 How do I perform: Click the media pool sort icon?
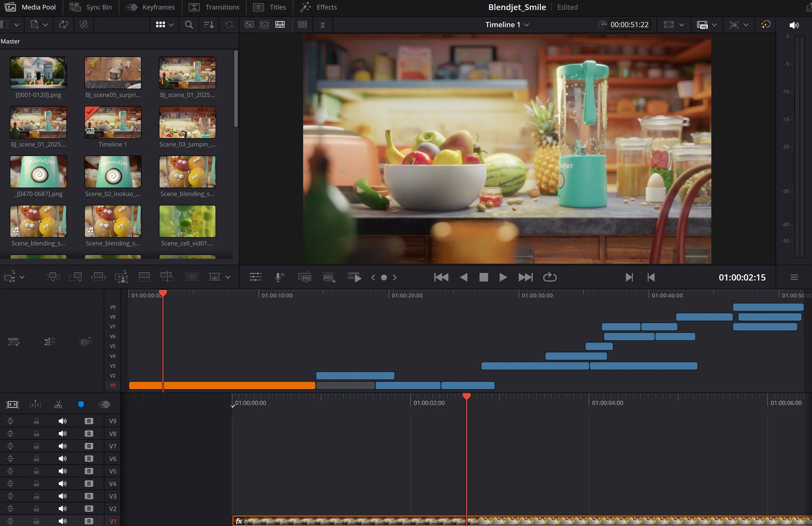tap(209, 25)
